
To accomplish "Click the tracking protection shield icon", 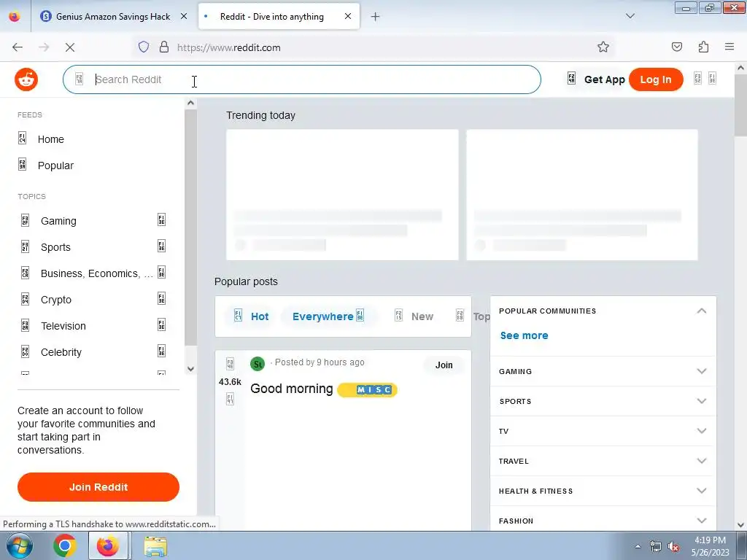I will (x=144, y=47).
